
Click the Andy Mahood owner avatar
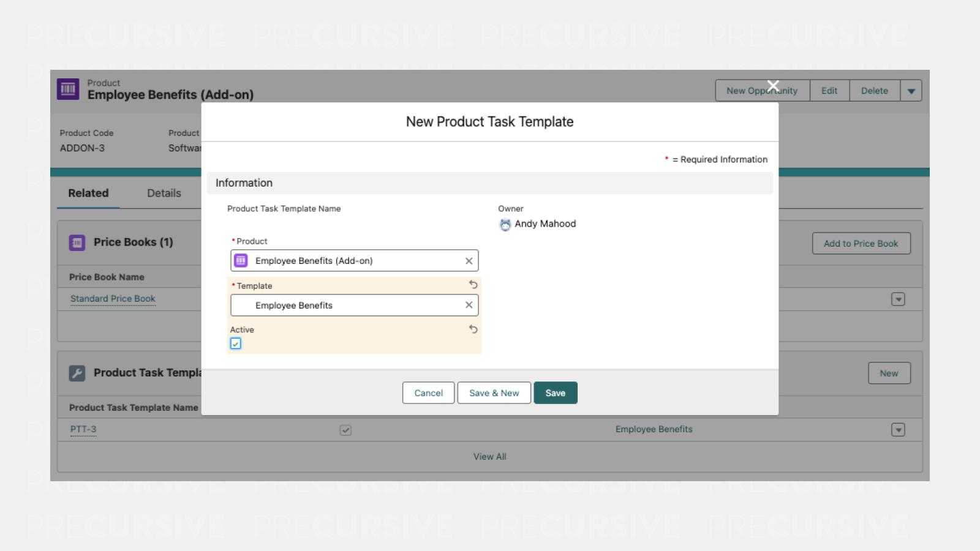[505, 225]
